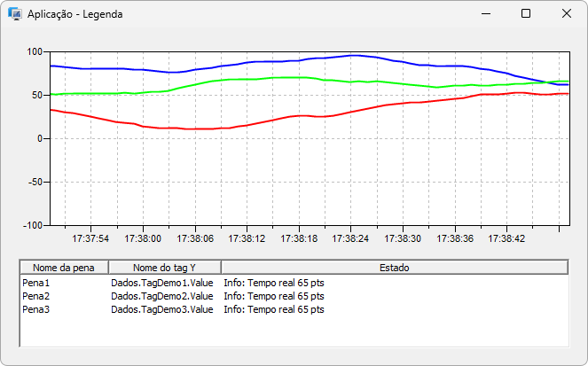588x366 pixels.
Task: Click the -100 value on the Y axis
Action: [32, 225]
